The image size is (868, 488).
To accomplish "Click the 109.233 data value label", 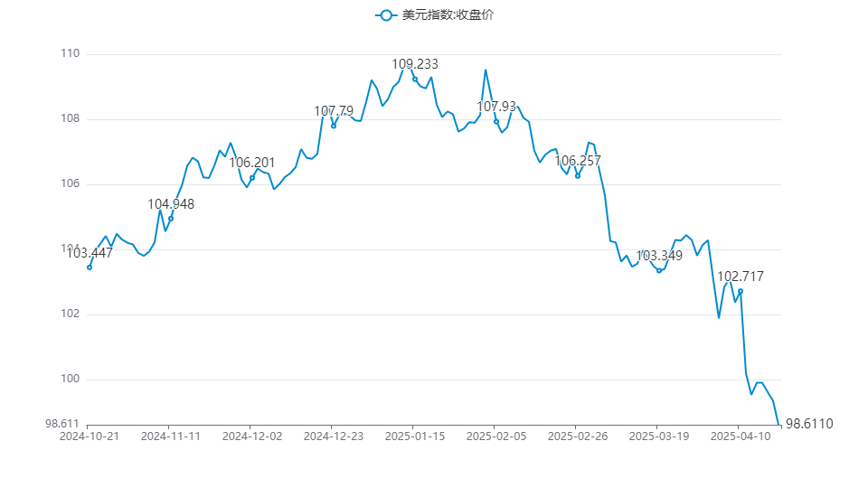I will pos(415,64).
